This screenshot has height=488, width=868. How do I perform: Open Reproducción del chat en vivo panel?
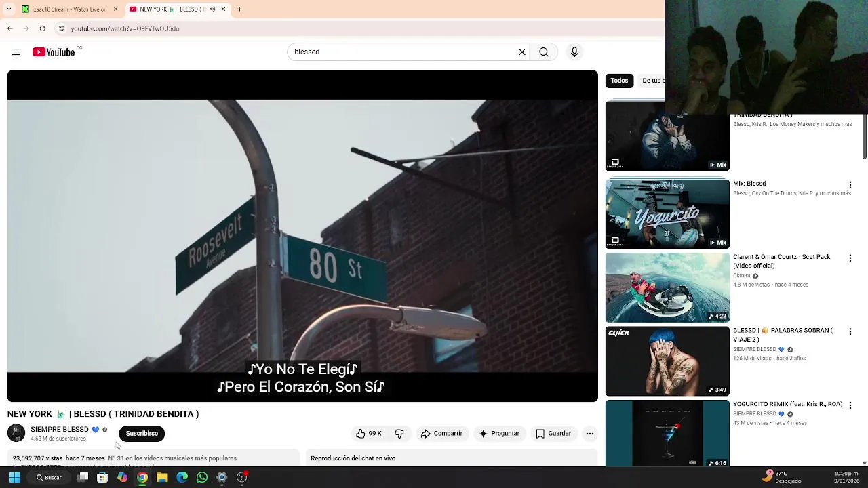(452, 458)
